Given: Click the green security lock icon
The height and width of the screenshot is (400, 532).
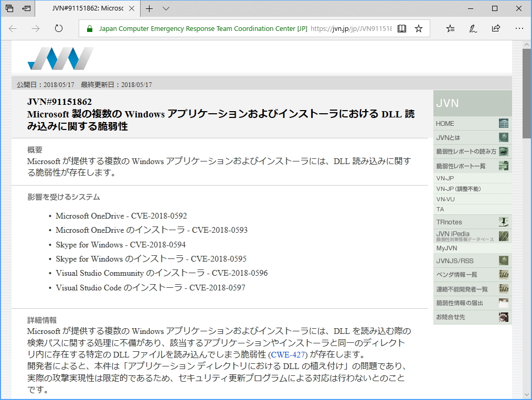Looking at the screenshot, I should [90, 28].
